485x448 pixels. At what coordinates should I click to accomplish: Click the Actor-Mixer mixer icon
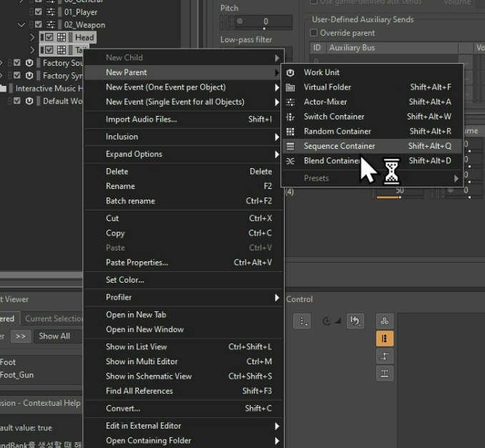pos(290,102)
